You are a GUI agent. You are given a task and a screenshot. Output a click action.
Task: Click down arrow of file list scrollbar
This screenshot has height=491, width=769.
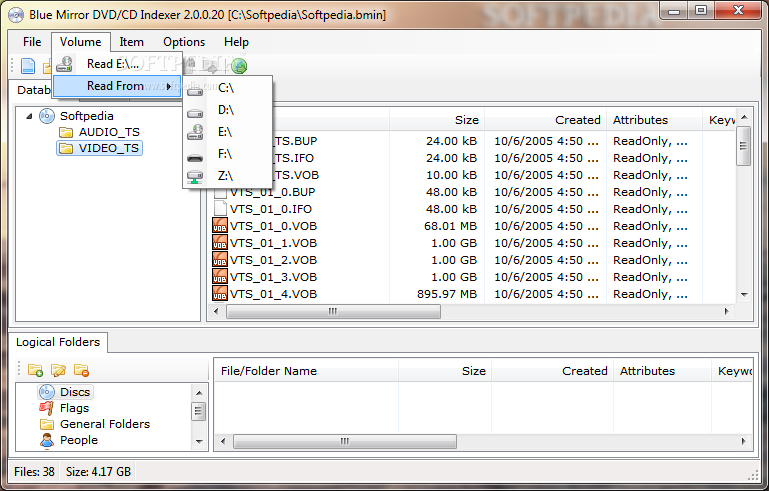pyautogui.click(x=744, y=295)
